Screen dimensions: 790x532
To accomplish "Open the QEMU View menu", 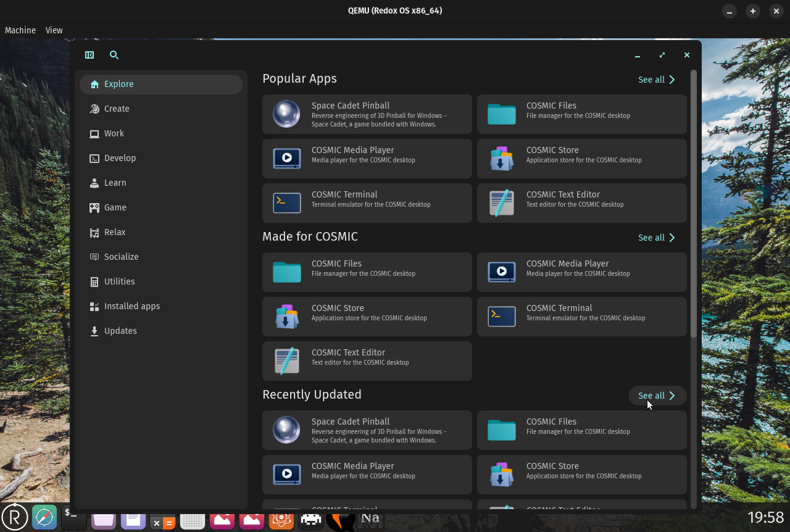I will [x=54, y=30].
